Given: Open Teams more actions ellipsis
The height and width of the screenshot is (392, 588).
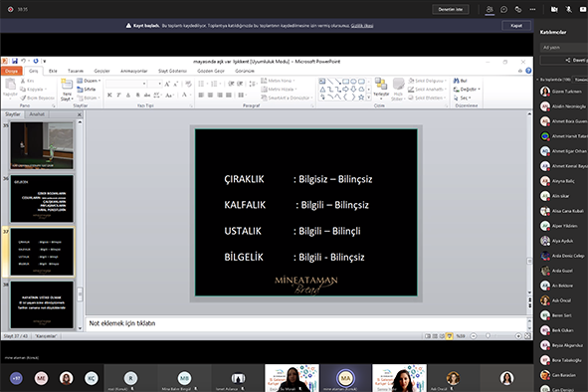Looking at the screenshot, I should point(532,9).
